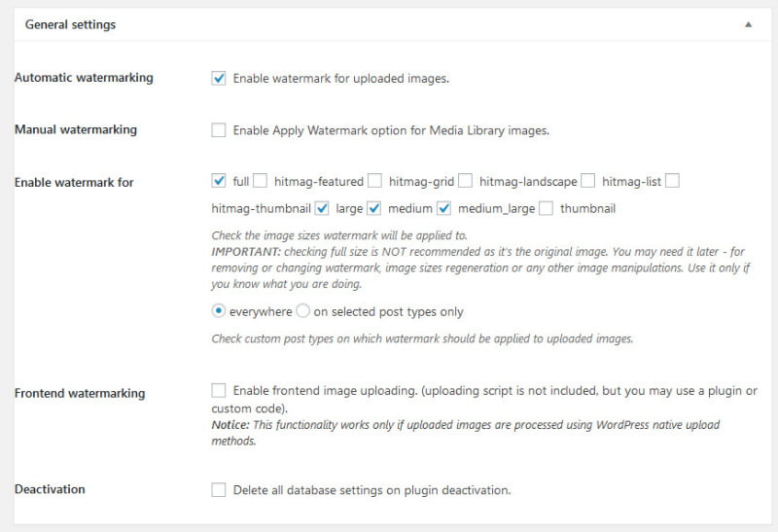Uncheck the full image size checkbox
778x532 pixels.
click(x=219, y=181)
